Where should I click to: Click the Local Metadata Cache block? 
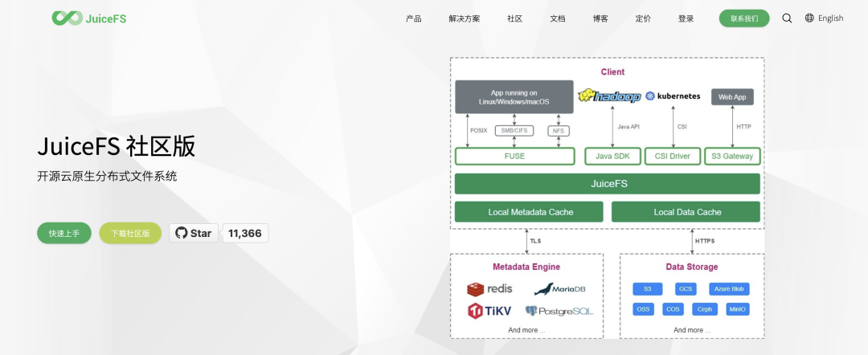click(x=529, y=212)
